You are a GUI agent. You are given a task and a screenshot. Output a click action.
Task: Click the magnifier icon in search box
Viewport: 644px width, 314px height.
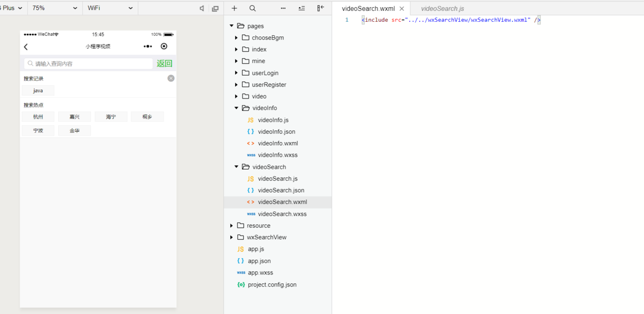pyautogui.click(x=31, y=63)
